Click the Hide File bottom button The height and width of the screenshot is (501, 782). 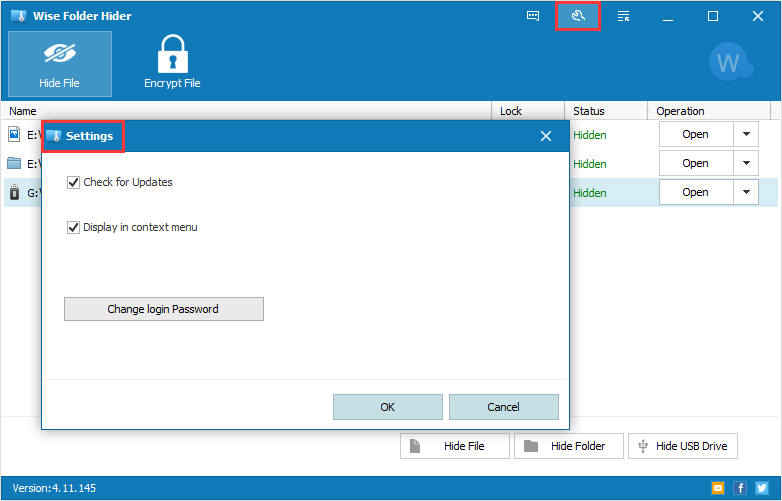click(x=454, y=446)
